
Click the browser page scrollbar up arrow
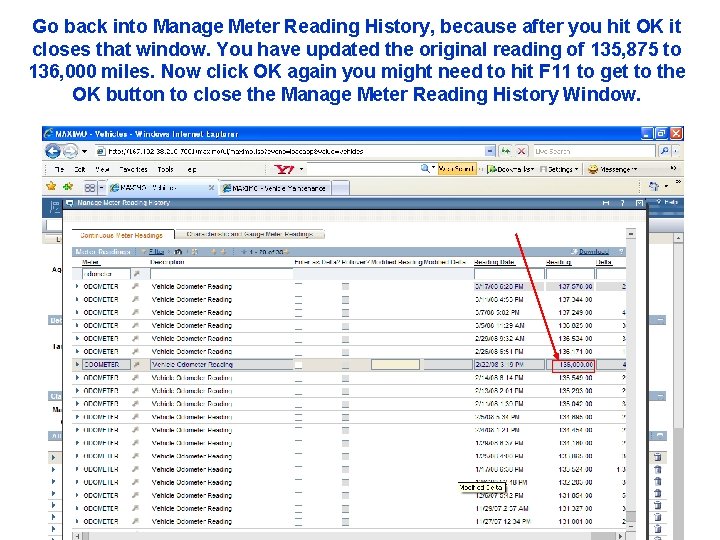(678, 238)
